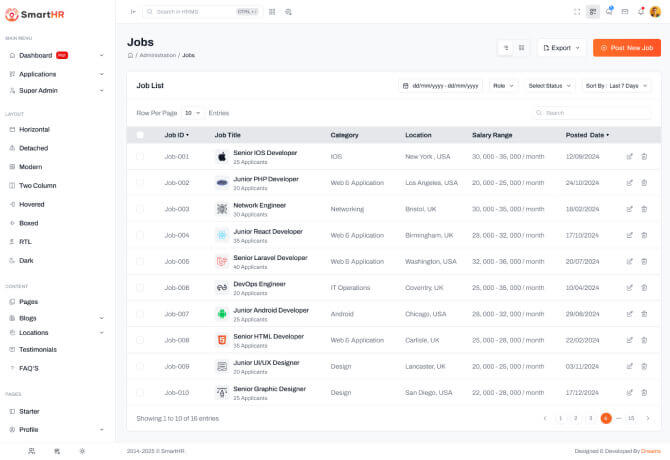Open Testimonials in the sidebar menu
This screenshot has width=670, height=460.
[38, 349]
